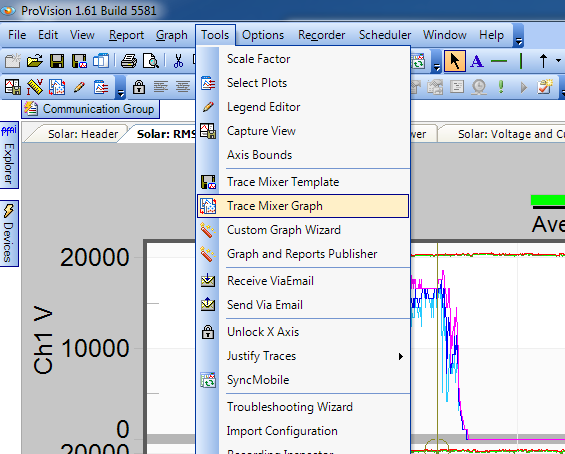Open a file with the folder icon

coord(35,61)
